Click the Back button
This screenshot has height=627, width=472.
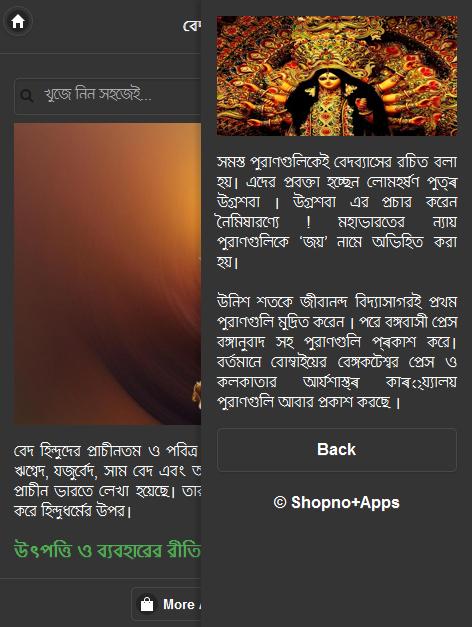click(x=337, y=449)
